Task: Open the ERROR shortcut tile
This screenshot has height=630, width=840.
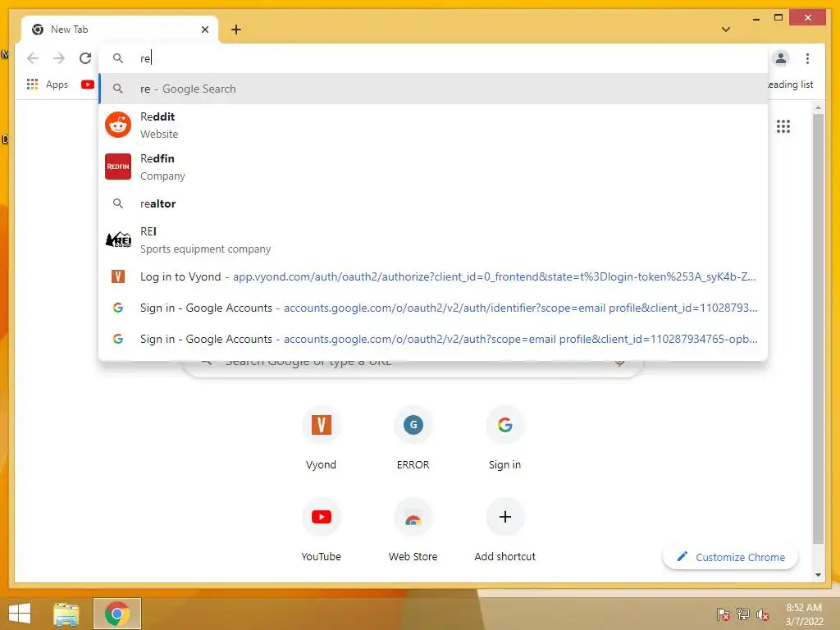Action: 413,438
